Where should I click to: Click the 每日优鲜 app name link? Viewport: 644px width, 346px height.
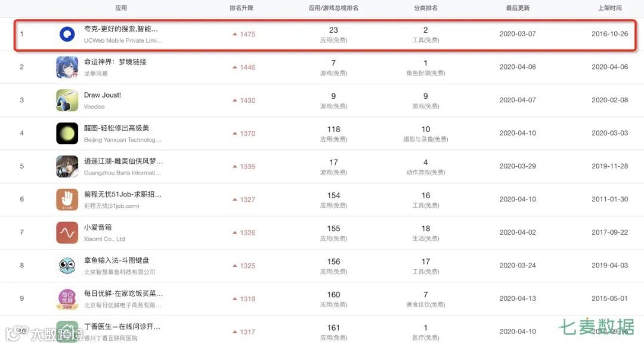pyautogui.click(x=123, y=294)
